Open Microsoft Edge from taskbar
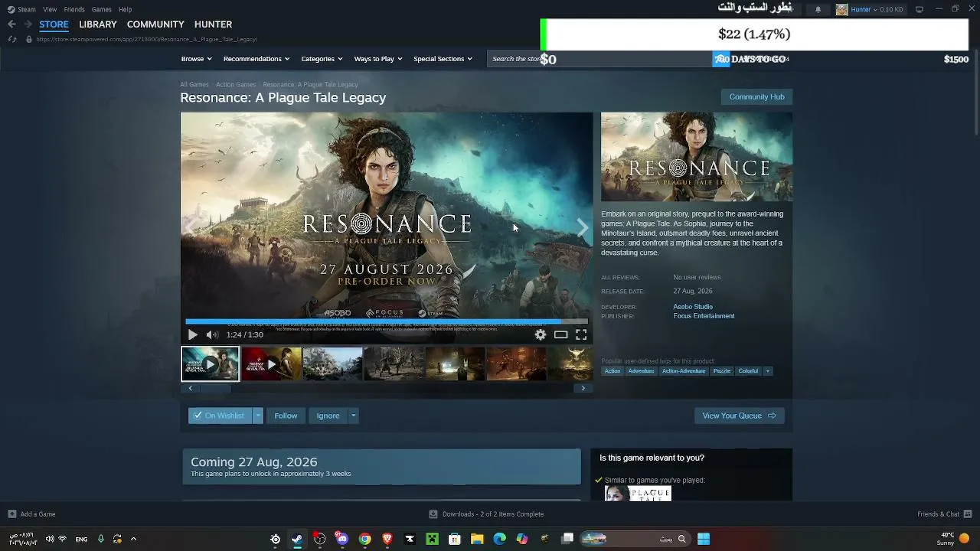This screenshot has height=551, width=980. coord(500,539)
